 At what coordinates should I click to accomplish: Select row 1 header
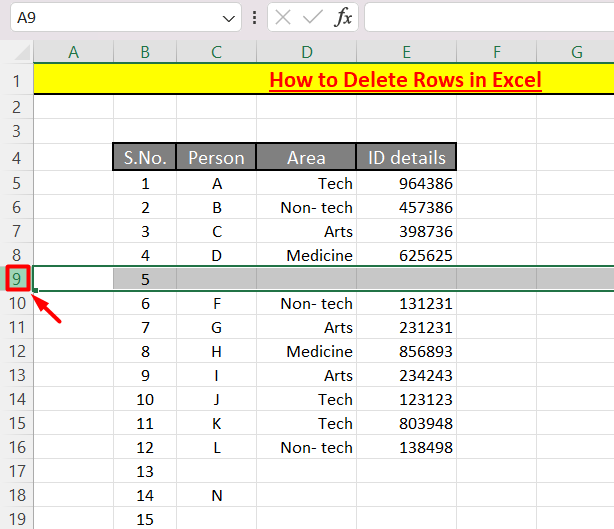(x=16, y=81)
